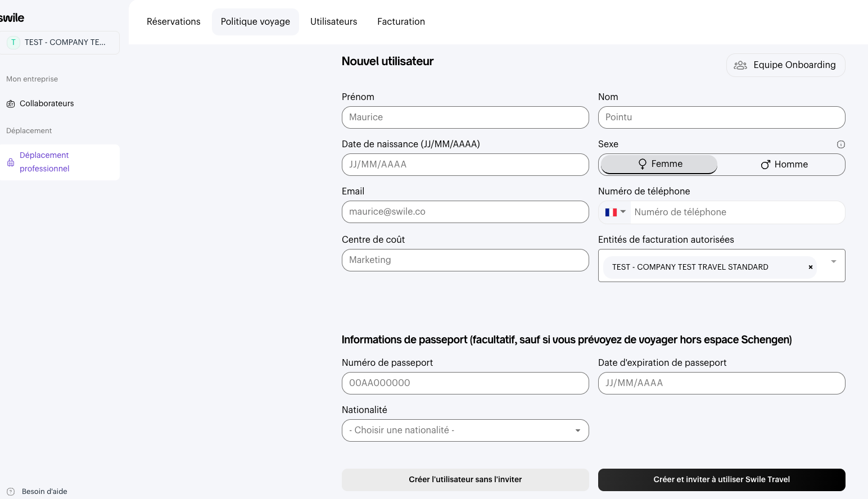The height and width of the screenshot is (499, 868).
Task: Select Homme as the gender
Action: tap(784, 165)
